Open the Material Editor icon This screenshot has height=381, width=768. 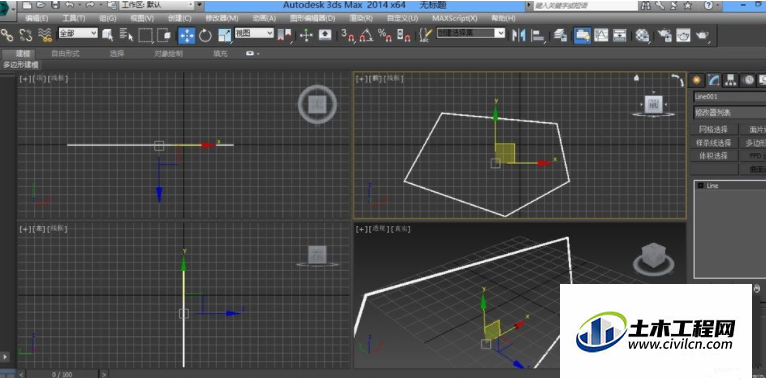(643, 35)
